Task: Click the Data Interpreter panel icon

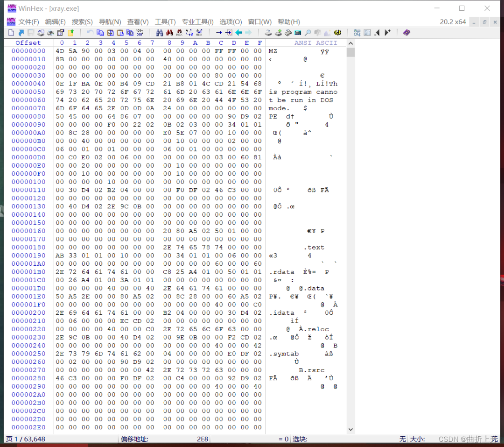Action: tap(367, 33)
